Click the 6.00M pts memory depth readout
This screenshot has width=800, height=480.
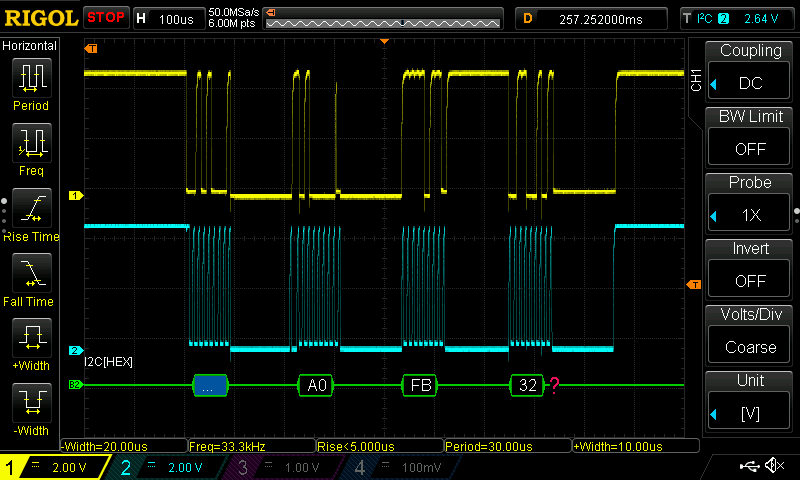(232, 23)
